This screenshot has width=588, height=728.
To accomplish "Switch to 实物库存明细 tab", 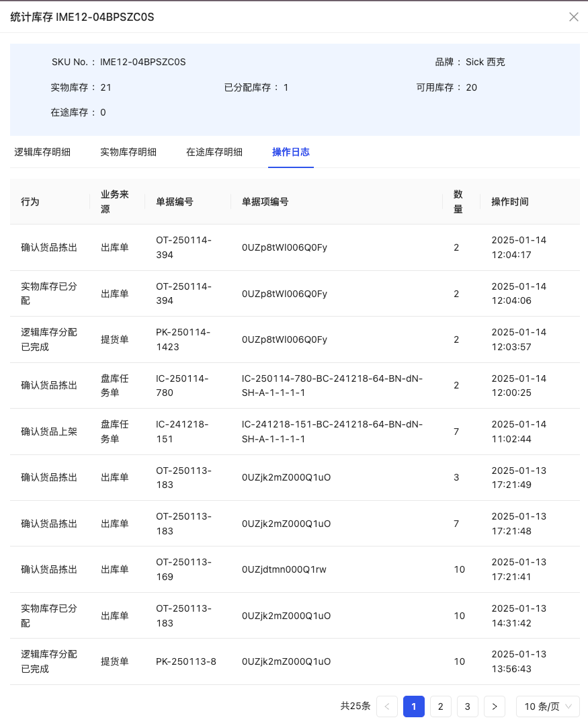I will (x=128, y=152).
